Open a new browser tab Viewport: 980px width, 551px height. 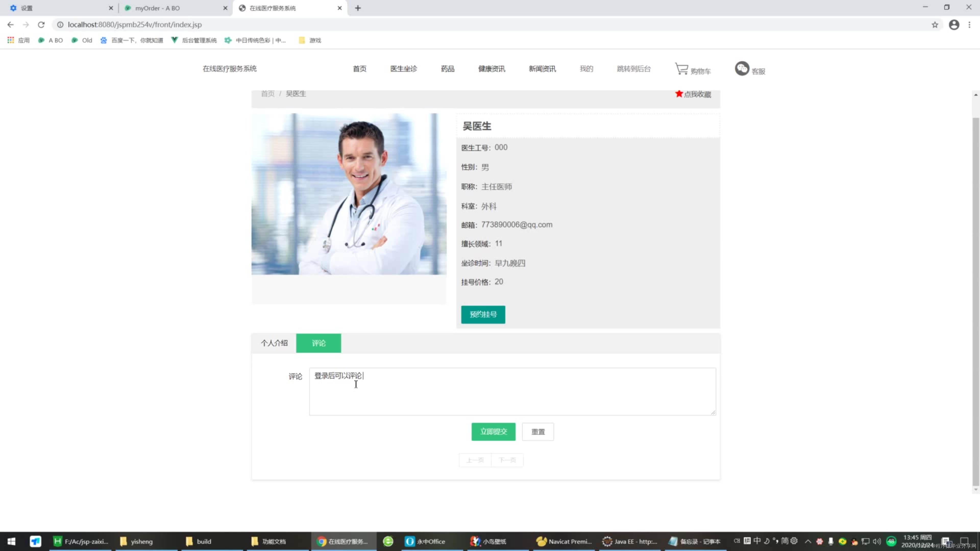(358, 8)
